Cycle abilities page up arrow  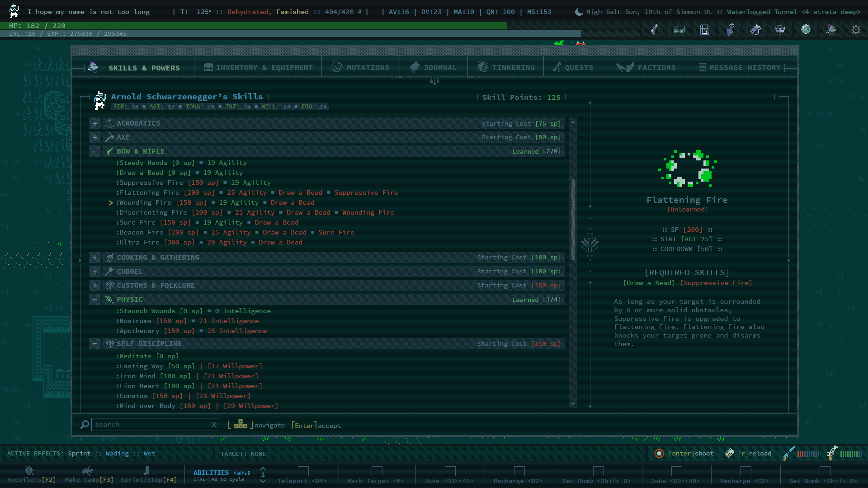(263, 469)
